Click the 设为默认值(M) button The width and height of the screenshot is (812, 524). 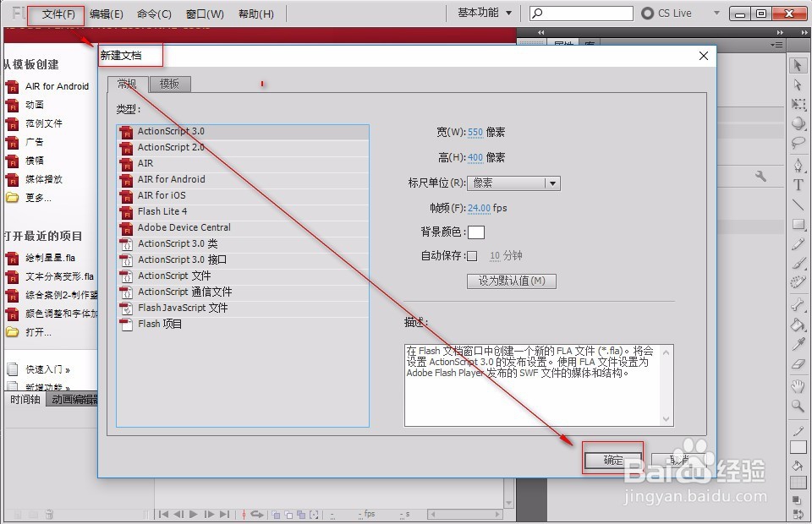(512, 281)
